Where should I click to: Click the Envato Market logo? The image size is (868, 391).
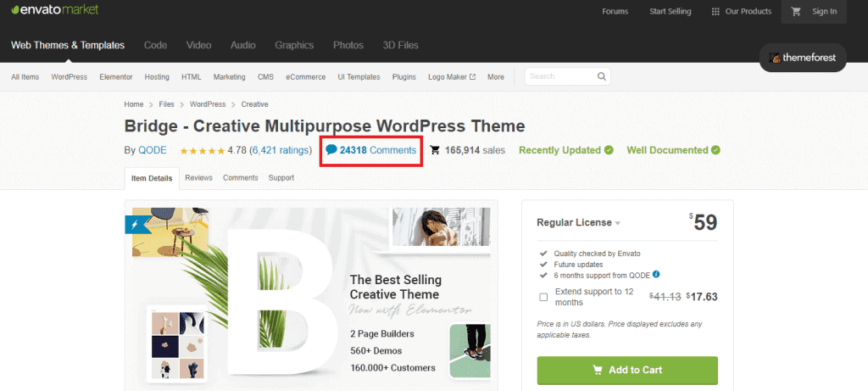point(54,10)
